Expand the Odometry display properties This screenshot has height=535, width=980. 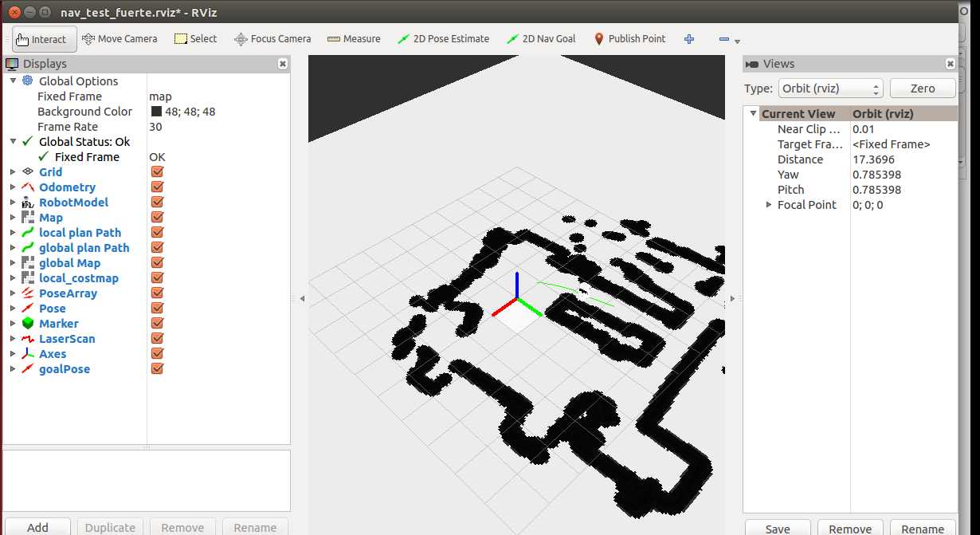12,187
